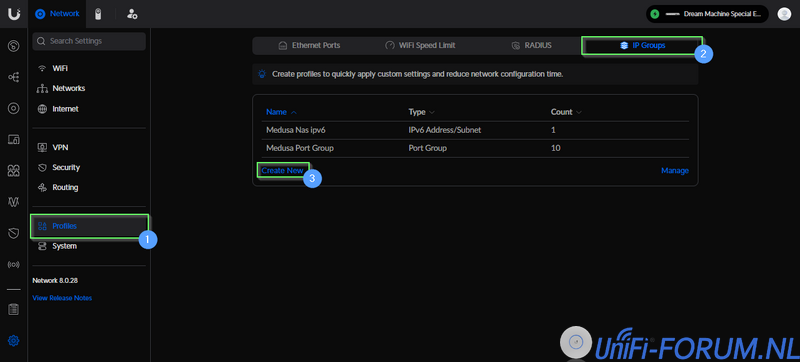Open UniFi Devices icon in left rail
This screenshot has width=800, height=362.
coord(14,109)
